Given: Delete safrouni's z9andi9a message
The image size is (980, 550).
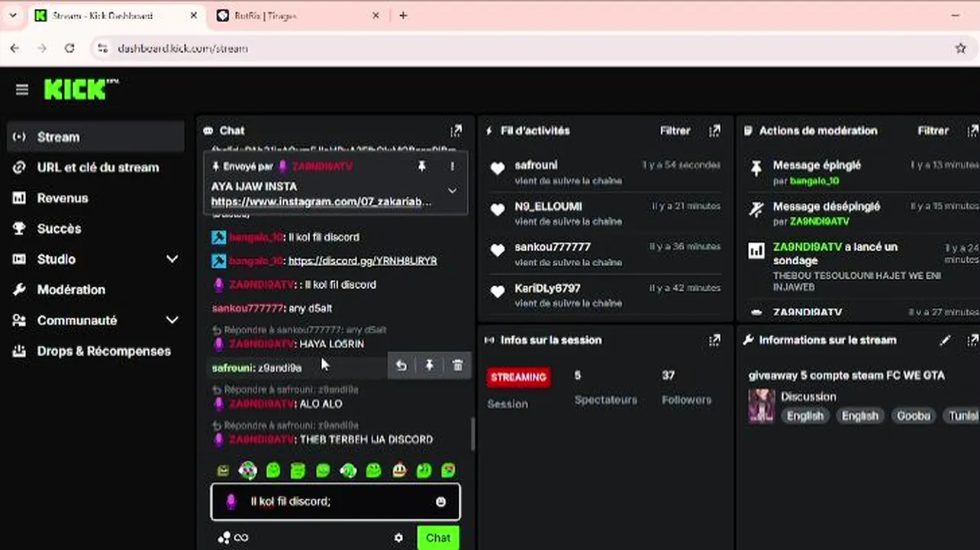Looking at the screenshot, I should 457,366.
